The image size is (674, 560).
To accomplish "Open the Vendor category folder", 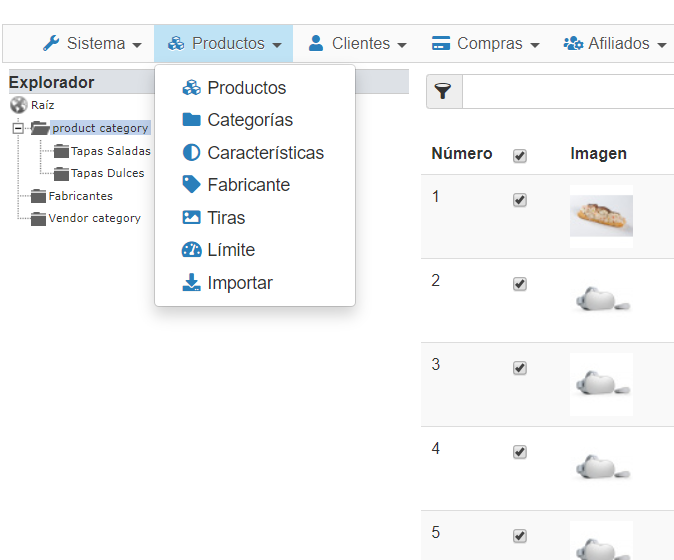I will point(94,218).
